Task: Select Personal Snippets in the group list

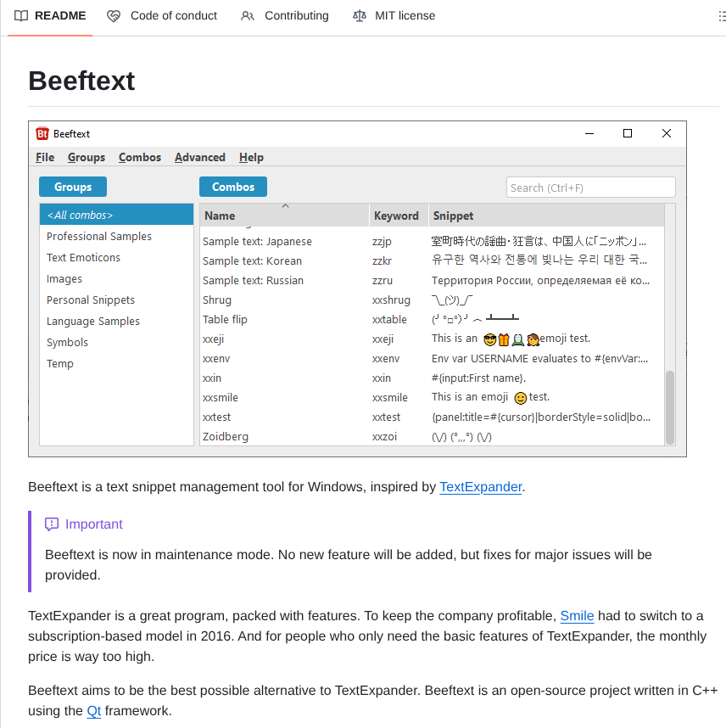Action: [90, 300]
